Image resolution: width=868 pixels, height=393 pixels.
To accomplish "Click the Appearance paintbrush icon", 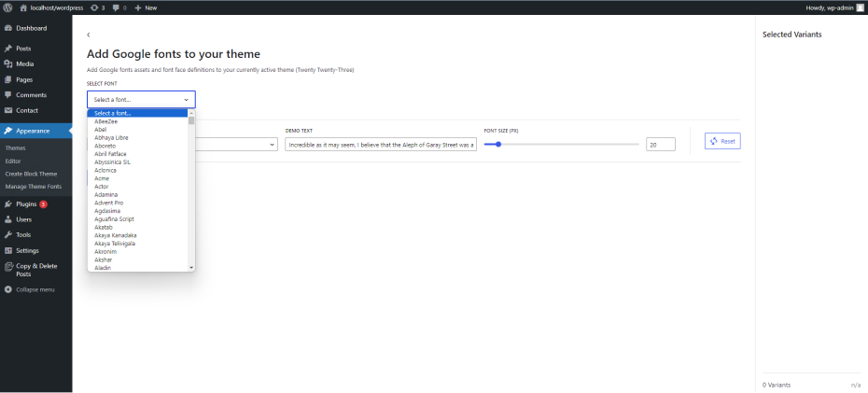I will tap(7, 131).
